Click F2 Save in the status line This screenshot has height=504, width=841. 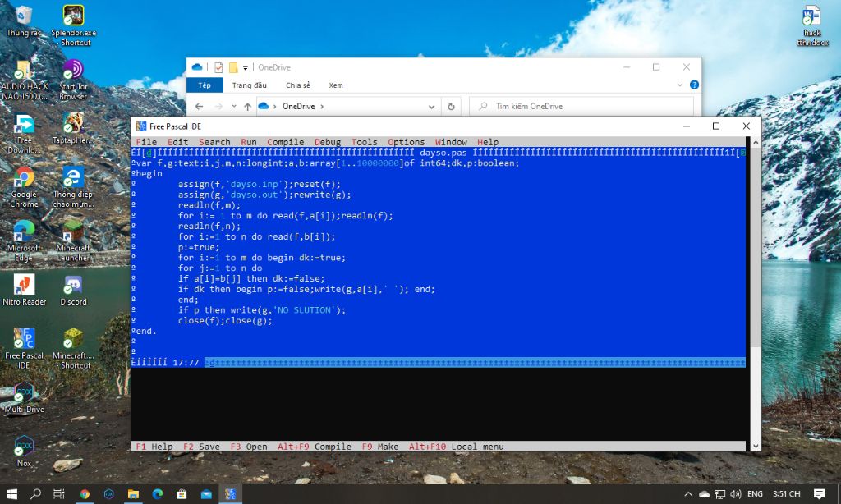pyautogui.click(x=201, y=447)
